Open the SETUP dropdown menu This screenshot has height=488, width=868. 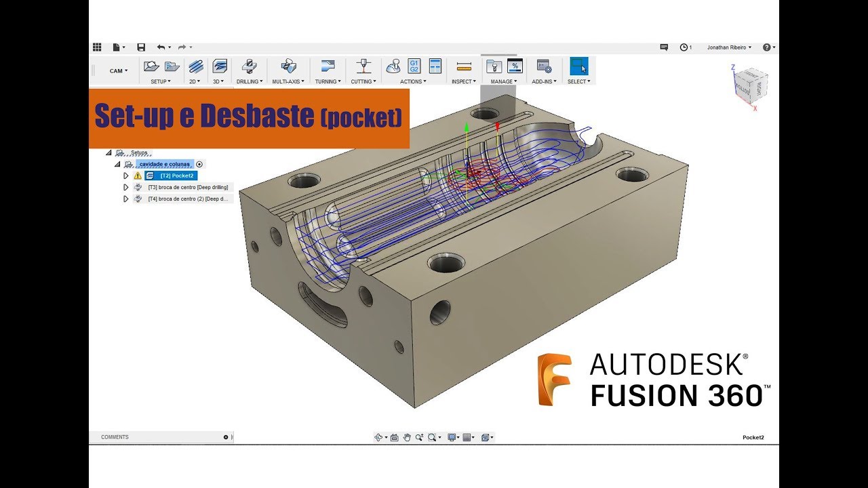coord(161,81)
